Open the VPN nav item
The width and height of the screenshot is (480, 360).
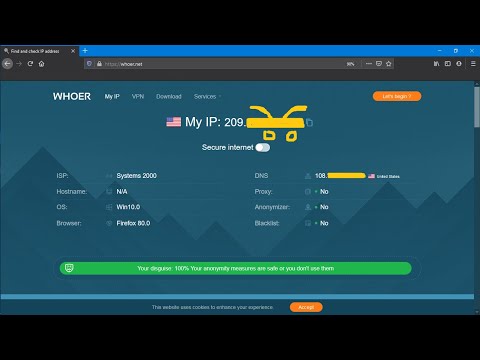[138, 97]
